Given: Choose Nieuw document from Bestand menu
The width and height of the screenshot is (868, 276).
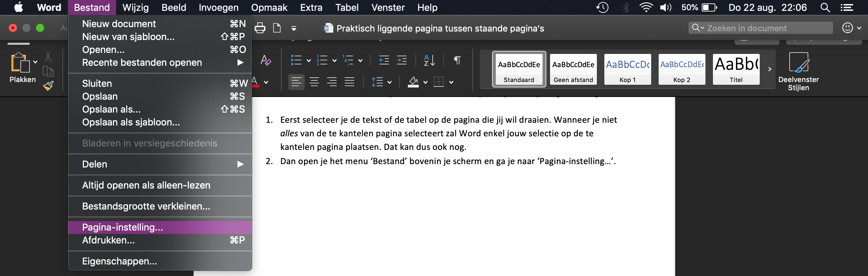Looking at the screenshot, I should click(x=160, y=24).
